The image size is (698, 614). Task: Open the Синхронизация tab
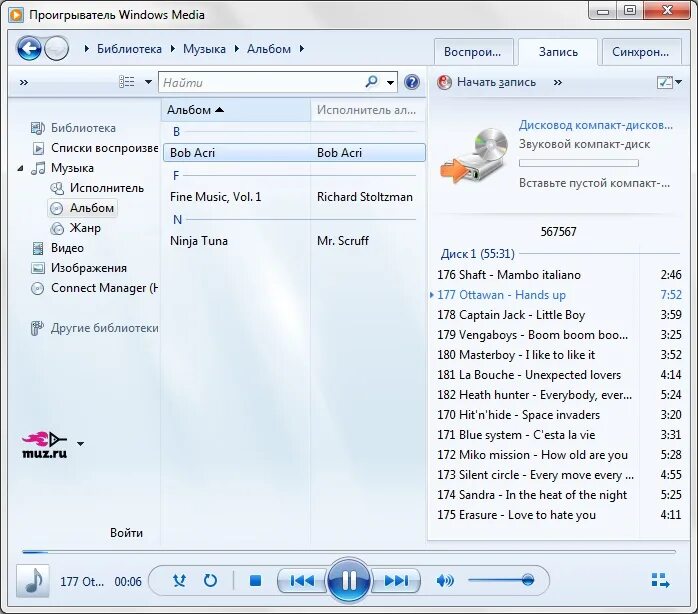(x=641, y=52)
